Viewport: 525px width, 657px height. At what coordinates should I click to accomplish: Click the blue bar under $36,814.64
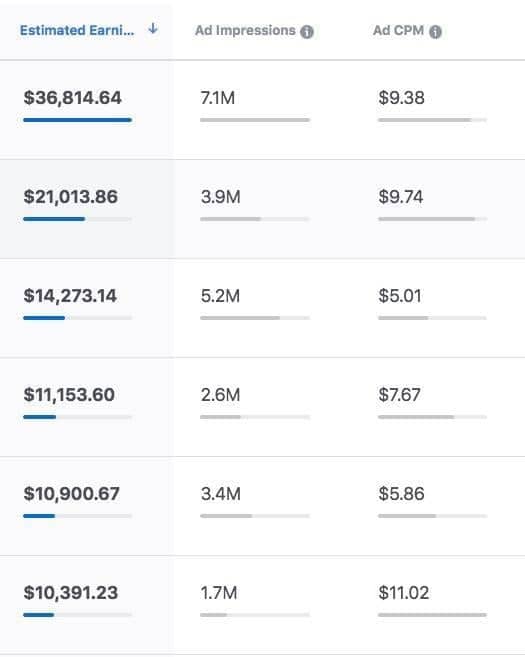(78, 120)
